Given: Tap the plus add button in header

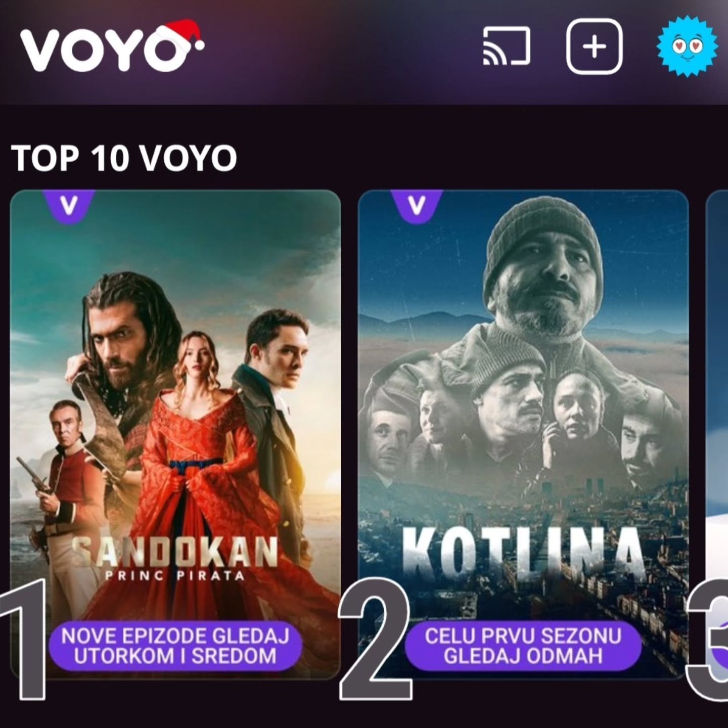Looking at the screenshot, I should [x=595, y=47].
